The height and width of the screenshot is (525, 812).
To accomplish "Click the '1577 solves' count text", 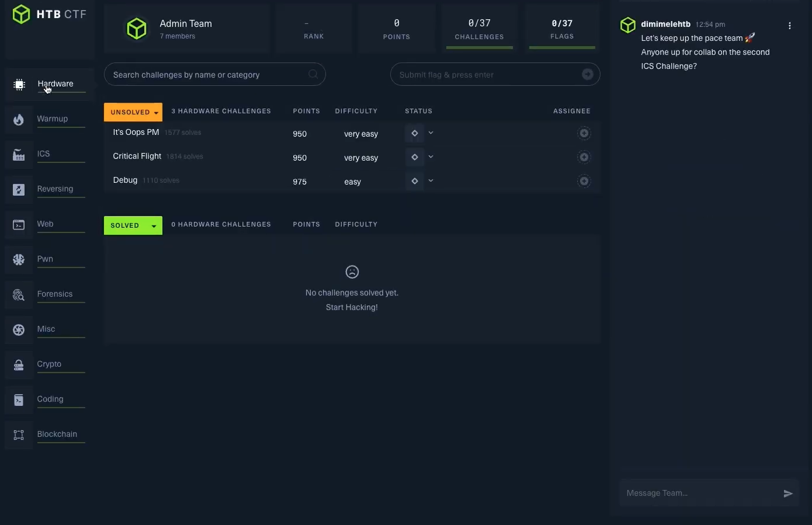I will click(x=183, y=133).
